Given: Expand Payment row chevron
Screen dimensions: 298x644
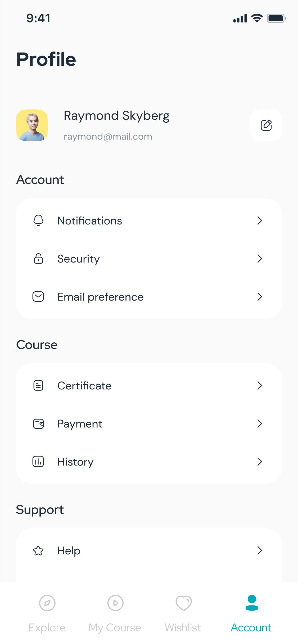Looking at the screenshot, I should click(260, 424).
